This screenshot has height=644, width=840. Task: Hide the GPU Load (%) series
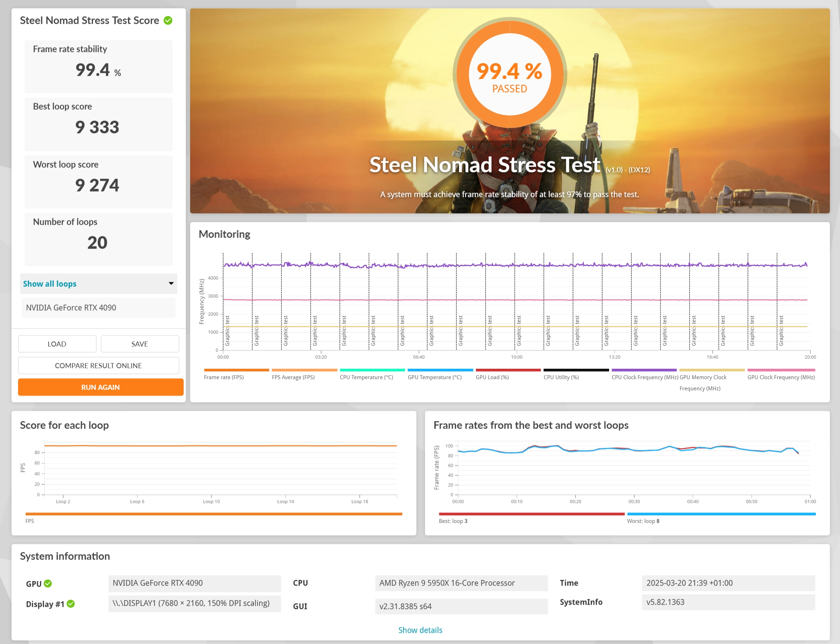tap(492, 377)
